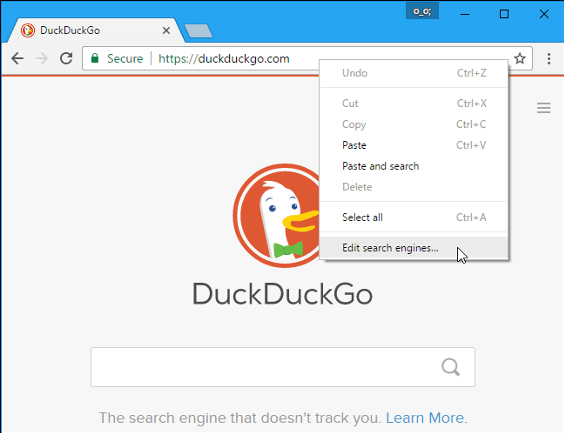Click the magnifier search icon
Screen dimensions: 564x433
[450, 367]
